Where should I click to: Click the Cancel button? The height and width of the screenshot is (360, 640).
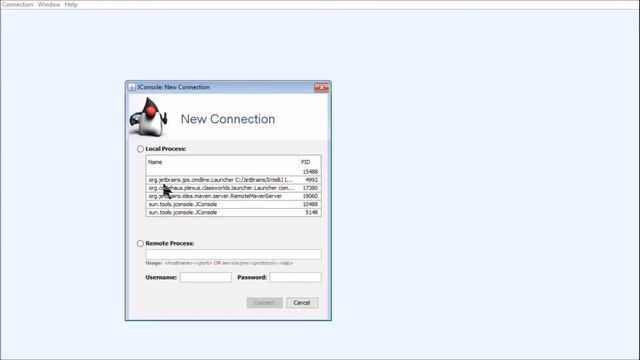coord(302,303)
